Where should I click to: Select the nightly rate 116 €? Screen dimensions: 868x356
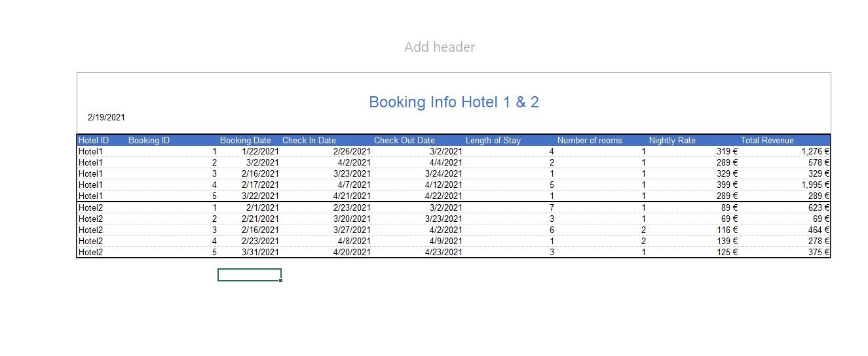point(727,230)
